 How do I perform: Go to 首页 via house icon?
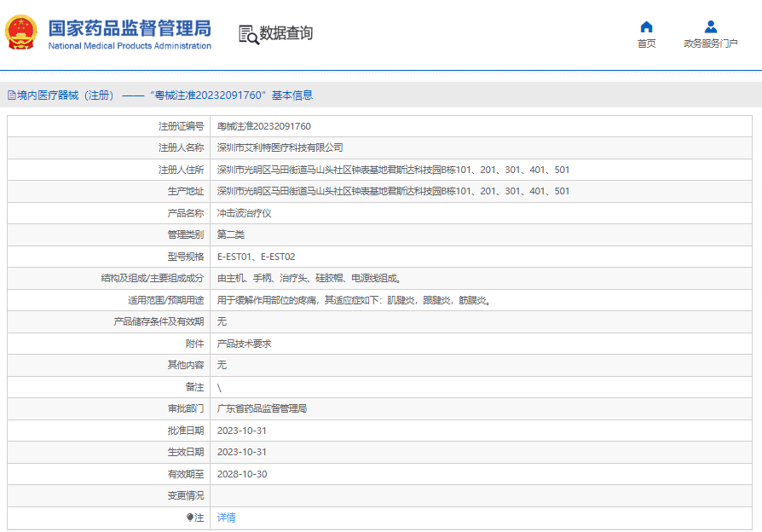(646, 26)
